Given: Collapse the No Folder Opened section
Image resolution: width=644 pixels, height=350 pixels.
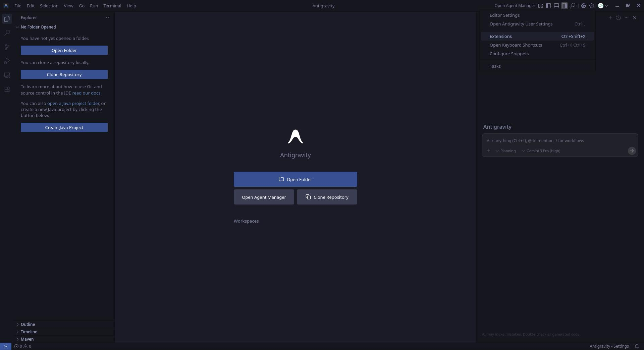Looking at the screenshot, I should tap(64, 27).
